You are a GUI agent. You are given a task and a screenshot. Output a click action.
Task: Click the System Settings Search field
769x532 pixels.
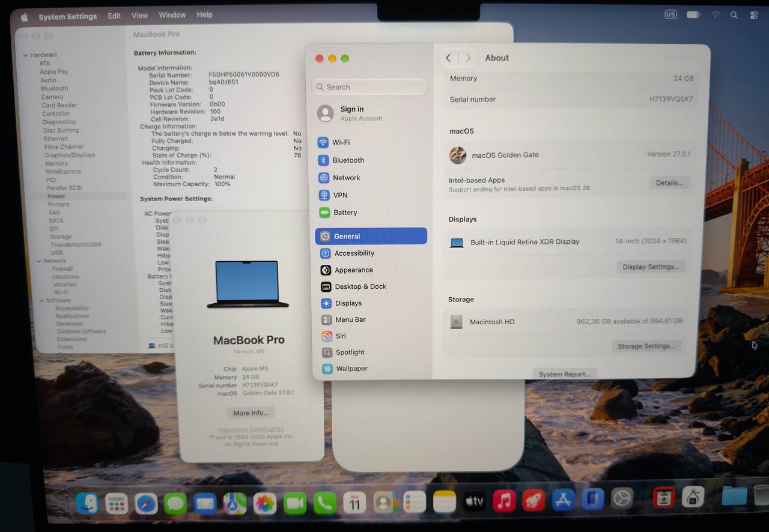click(x=369, y=87)
